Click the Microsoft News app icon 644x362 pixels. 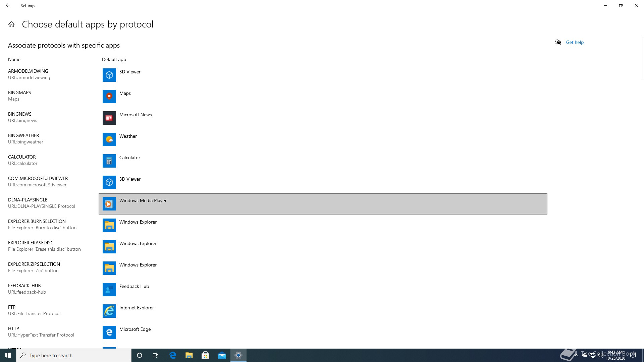click(109, 118)
